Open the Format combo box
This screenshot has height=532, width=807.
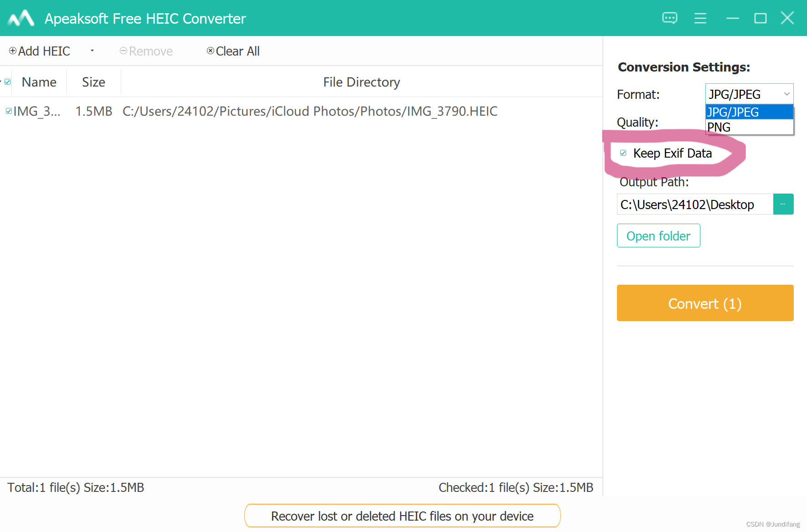(749, 94)
